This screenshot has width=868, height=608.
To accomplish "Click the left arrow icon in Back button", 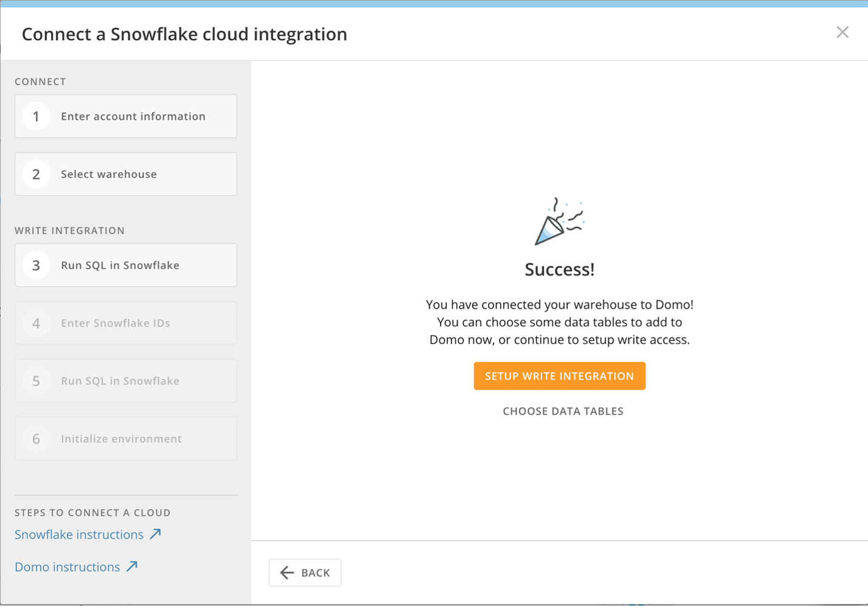I will click(287, 572).
